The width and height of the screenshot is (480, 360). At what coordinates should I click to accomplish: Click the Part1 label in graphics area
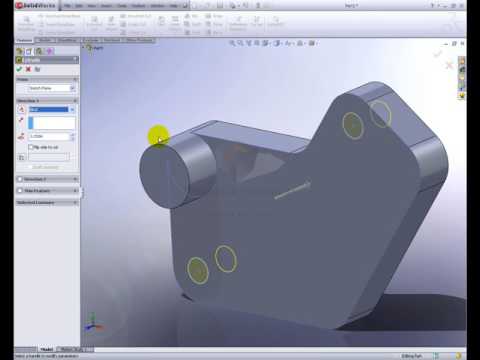pos(98,48)
